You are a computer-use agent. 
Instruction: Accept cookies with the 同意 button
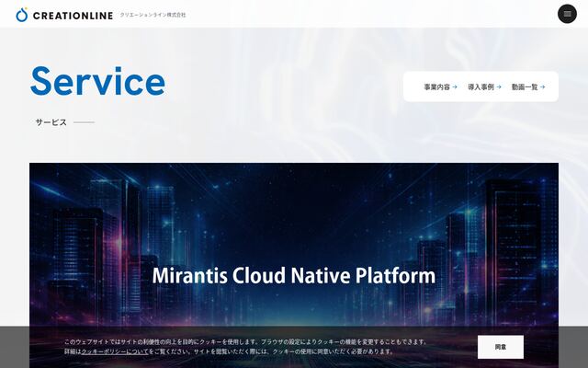coord(501,347)
